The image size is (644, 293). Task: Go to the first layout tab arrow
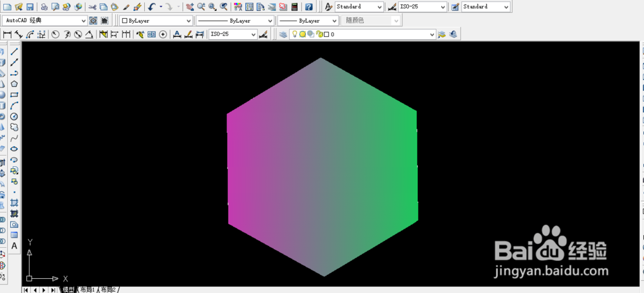(x=26, y=290)
